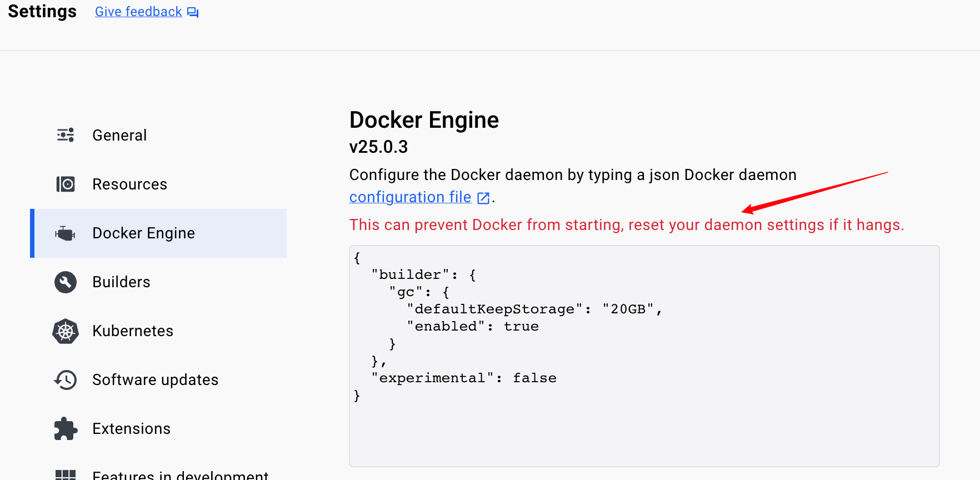The width and height of the screenshot is (980, 480).
Task: Click the Kubernetes helm wheel icon
Action: pos(66,331)
